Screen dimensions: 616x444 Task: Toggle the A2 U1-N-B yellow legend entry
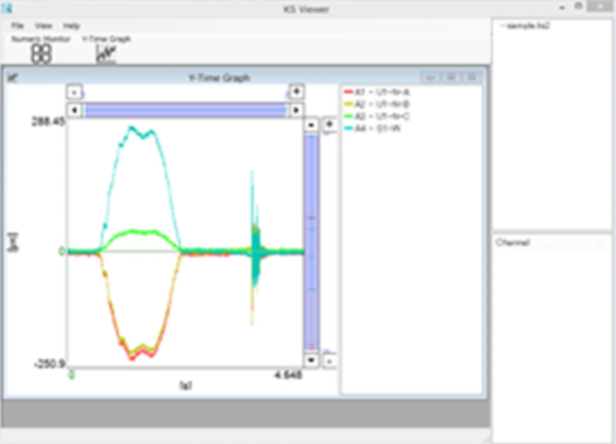(x=377, y=103)
